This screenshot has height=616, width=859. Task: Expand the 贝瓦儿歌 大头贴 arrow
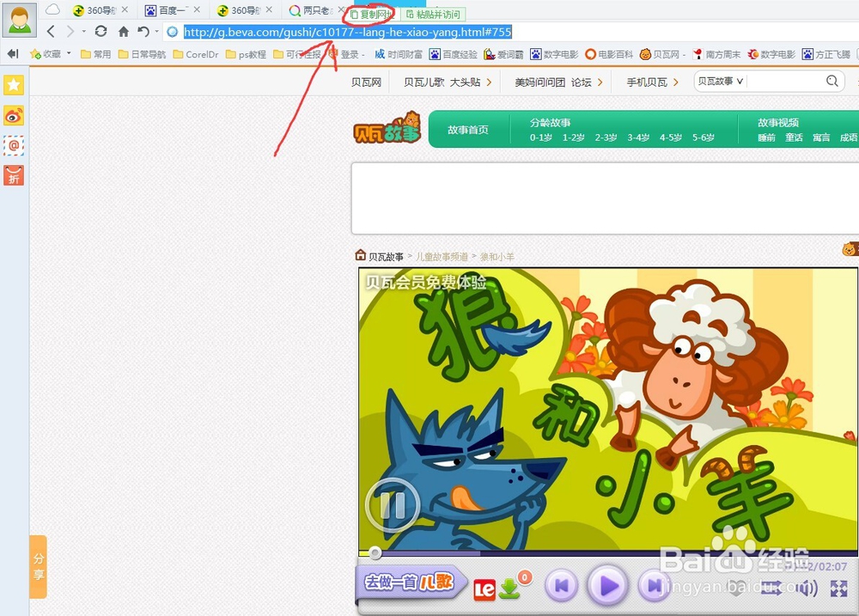pyautogui.click(x=490, y=82)
